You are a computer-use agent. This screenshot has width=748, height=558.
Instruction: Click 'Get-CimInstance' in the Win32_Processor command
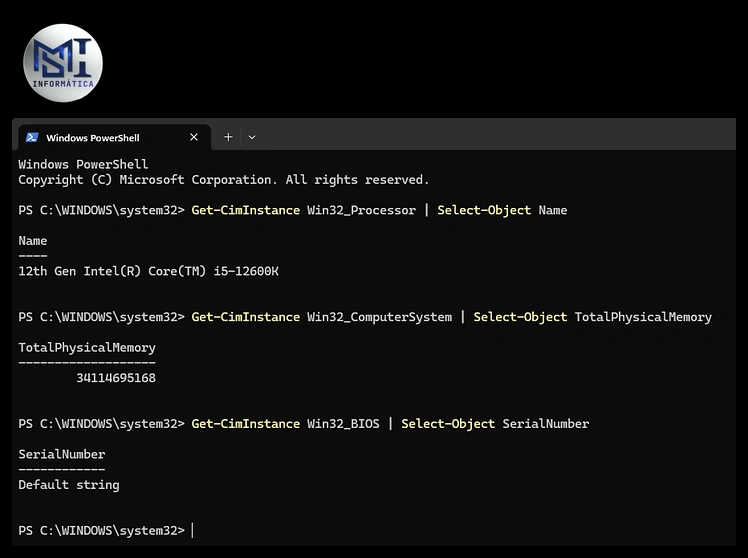click(x=245, y=210)
